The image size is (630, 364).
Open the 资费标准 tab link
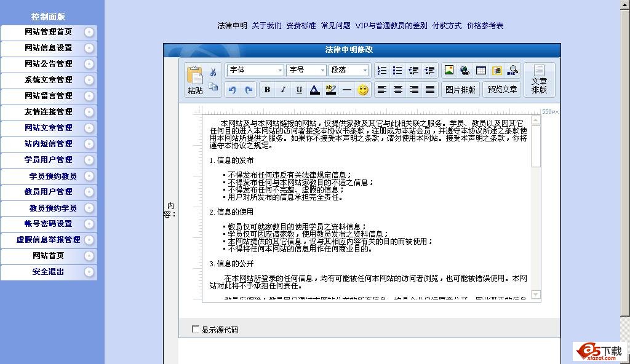301,26
